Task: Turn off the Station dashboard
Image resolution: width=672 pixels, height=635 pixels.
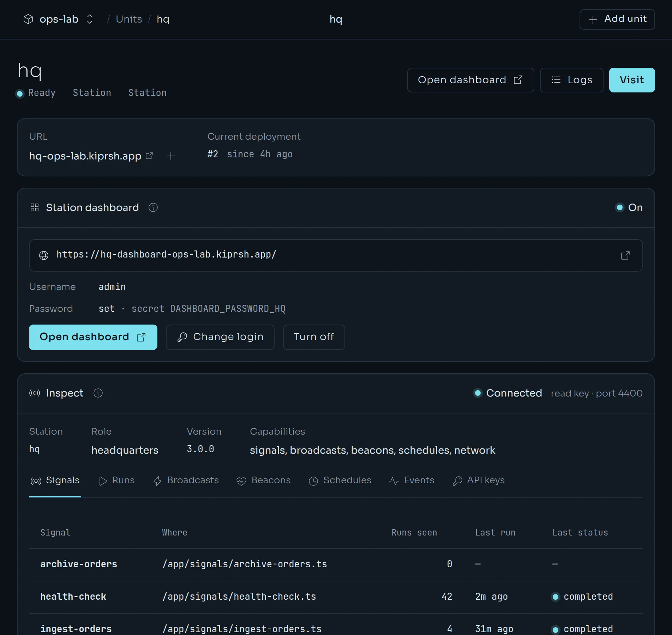Action: (x=314, y=337)
